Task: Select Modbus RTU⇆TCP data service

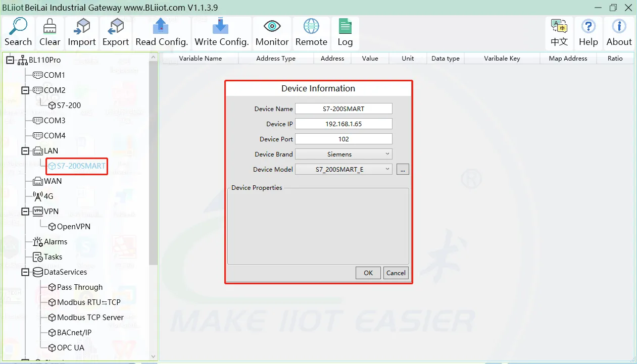Action: [84, 302]
